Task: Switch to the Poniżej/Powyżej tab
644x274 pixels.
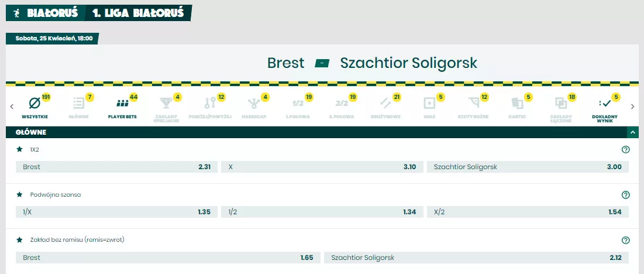Action: [211, 104]
